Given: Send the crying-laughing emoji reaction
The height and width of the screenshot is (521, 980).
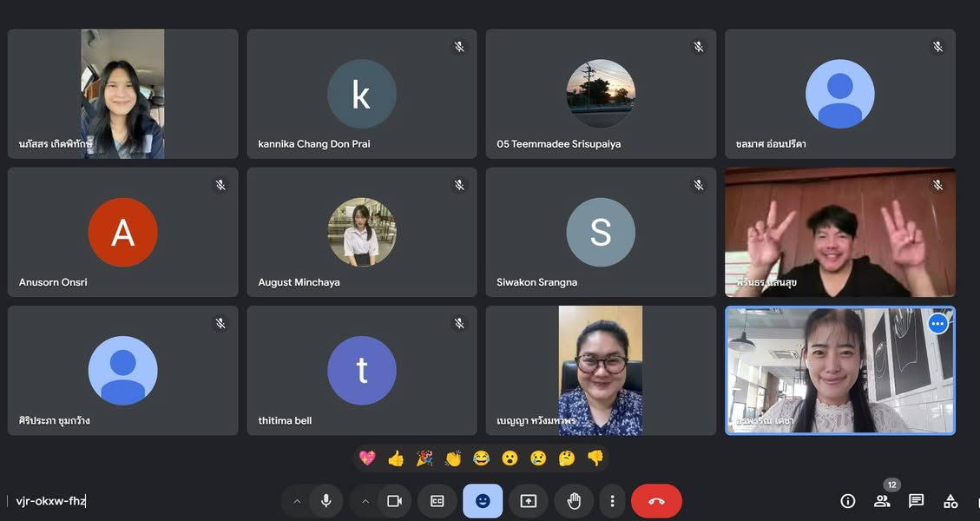Looking at the screenshot, I should tap(481, 458).
